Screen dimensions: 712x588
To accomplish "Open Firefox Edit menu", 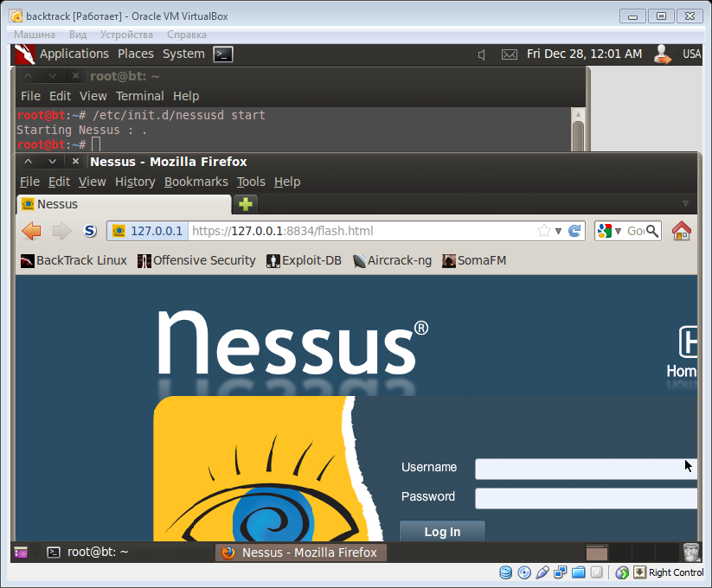I will 59,182.
